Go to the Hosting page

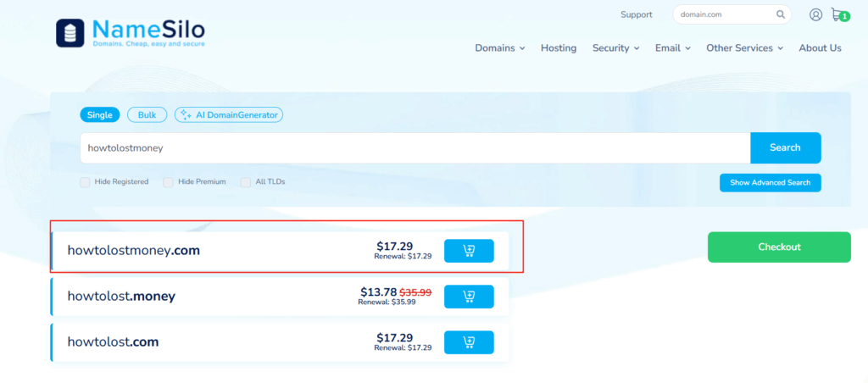tap(558, 48)
